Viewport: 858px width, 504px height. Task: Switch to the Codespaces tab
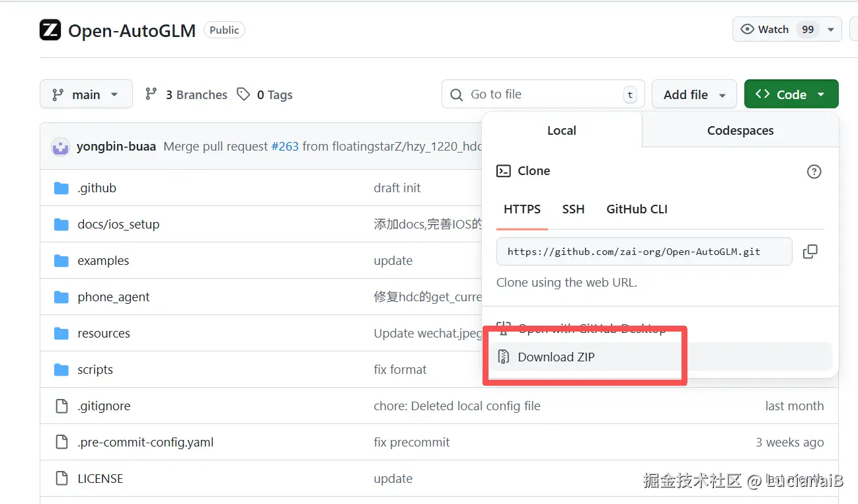[740, 131]
